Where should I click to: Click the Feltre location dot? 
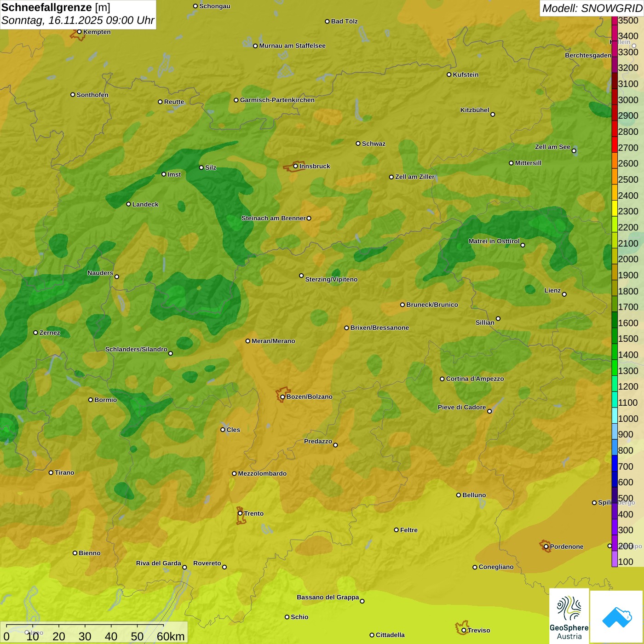[x=396, y=530]
